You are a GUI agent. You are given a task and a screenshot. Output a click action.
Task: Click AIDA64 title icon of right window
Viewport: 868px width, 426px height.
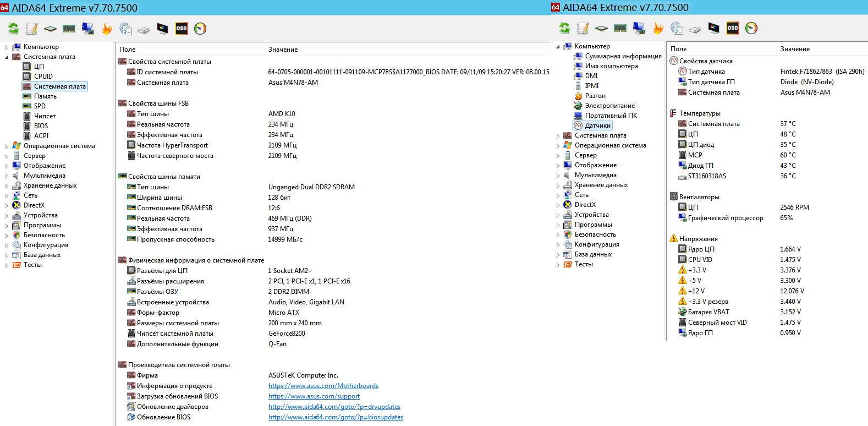tap(556, 7)
